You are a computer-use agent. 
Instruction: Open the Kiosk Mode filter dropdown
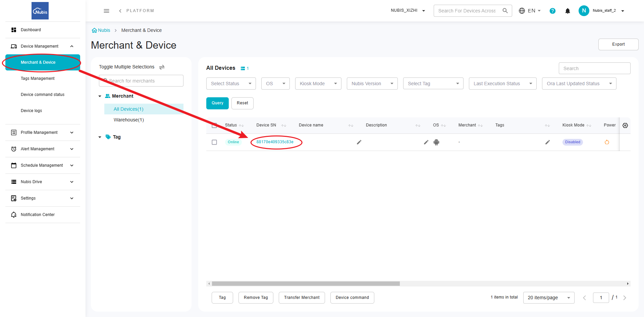(x=318, y=84)
